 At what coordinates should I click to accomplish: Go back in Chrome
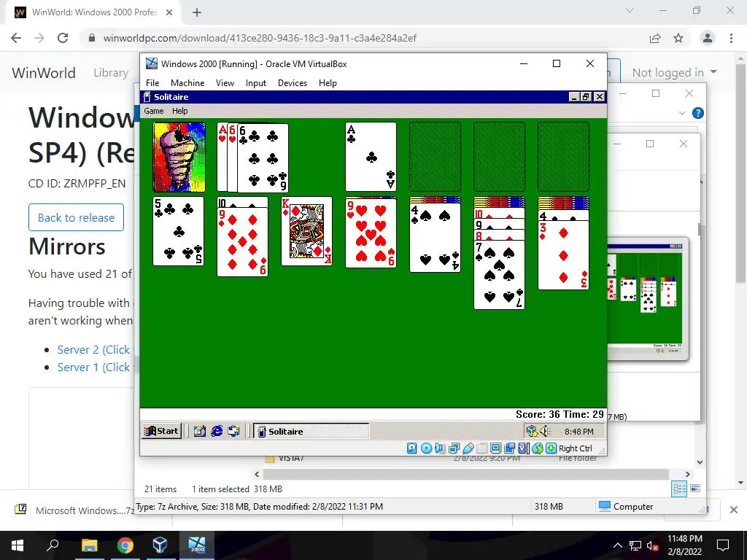[16, 38]
